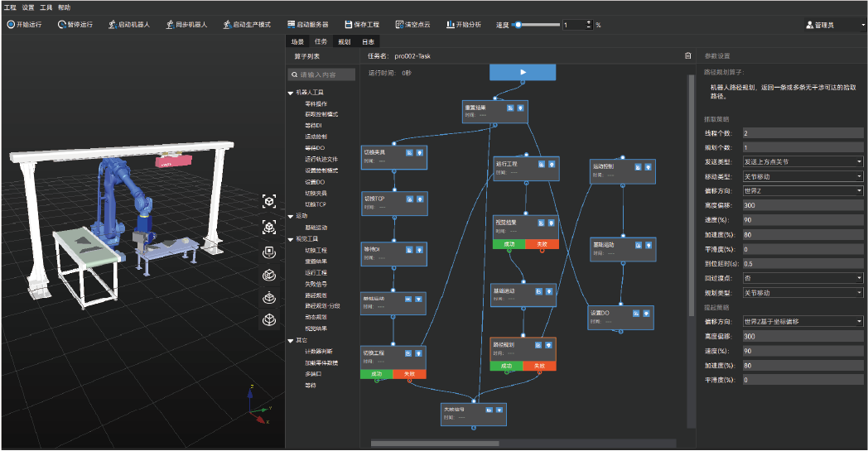This screenshot has width=868, height=451.
Task: Click first icon on 切换夹具 node
Action: [409, 152]
